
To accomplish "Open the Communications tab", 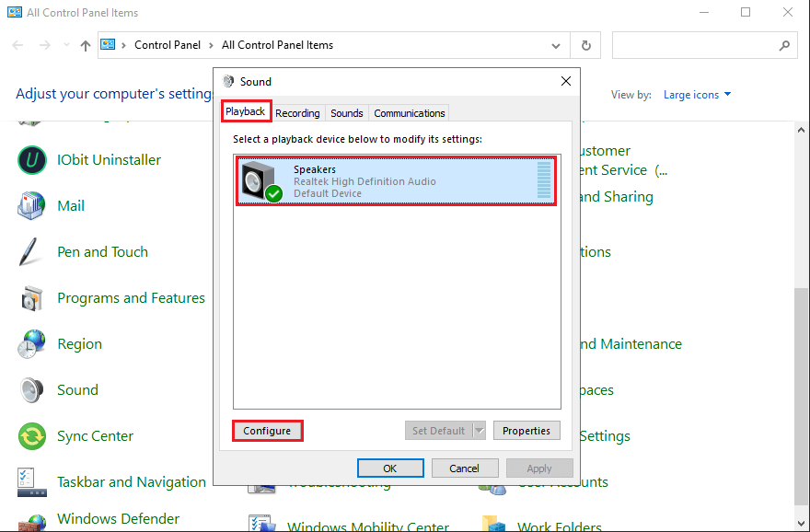I will (410, 113).
